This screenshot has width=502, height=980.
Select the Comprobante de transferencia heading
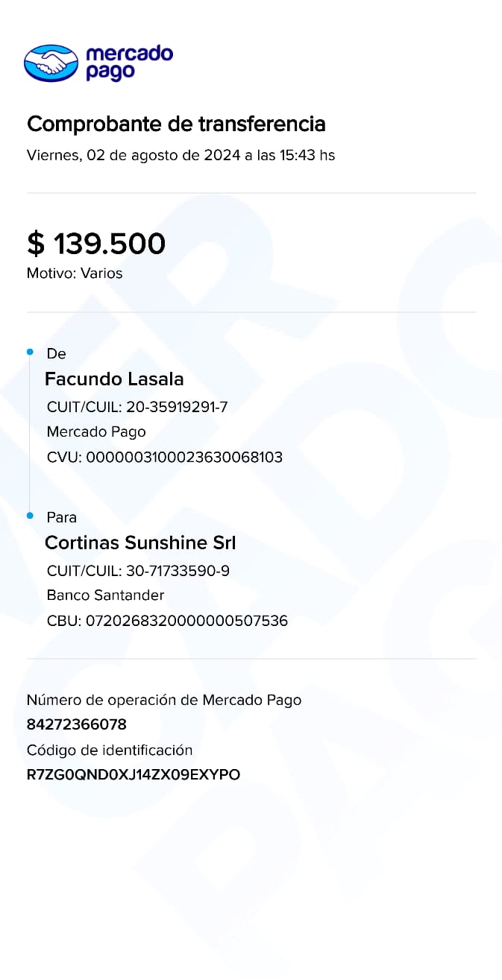point(176,124)
